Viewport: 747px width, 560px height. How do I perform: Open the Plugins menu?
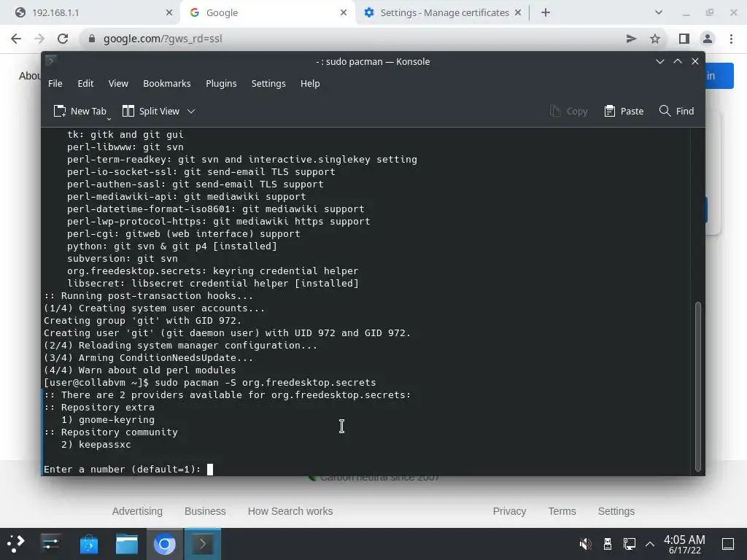point(221,83)
